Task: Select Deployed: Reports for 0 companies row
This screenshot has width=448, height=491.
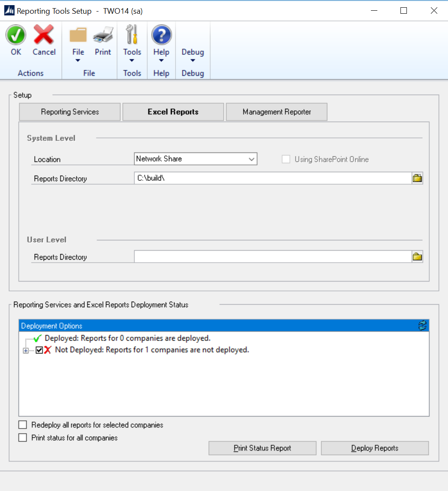Action: [x=127, y=338]
